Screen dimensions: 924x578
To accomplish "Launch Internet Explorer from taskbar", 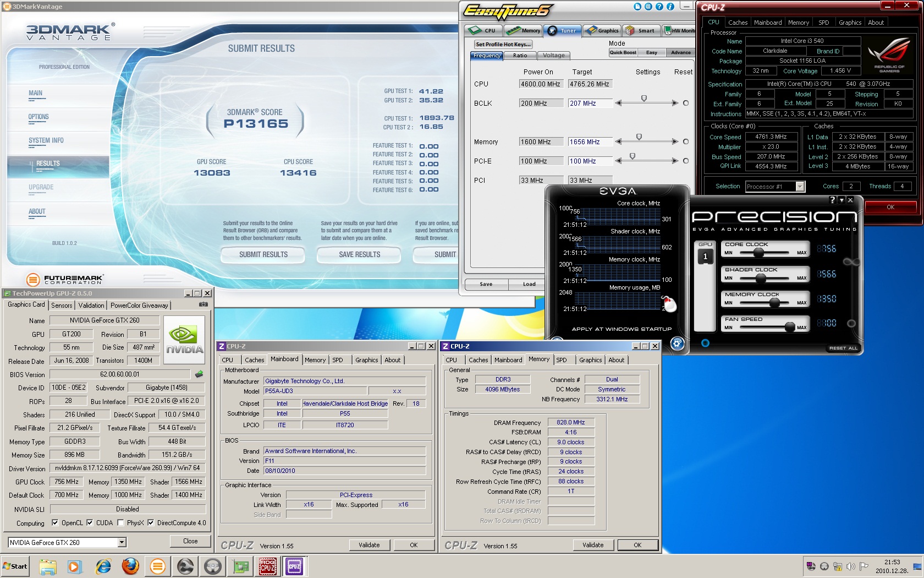I will pyautogui.click(x=103, y=566).
